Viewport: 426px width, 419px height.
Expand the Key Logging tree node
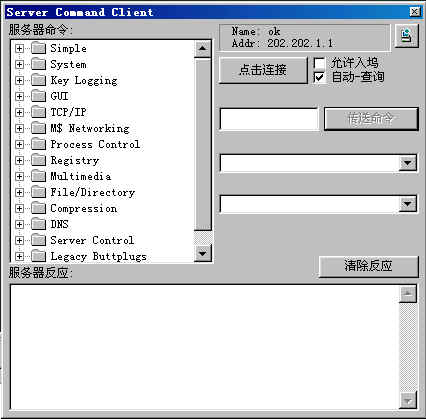click(x=19, y=81)
